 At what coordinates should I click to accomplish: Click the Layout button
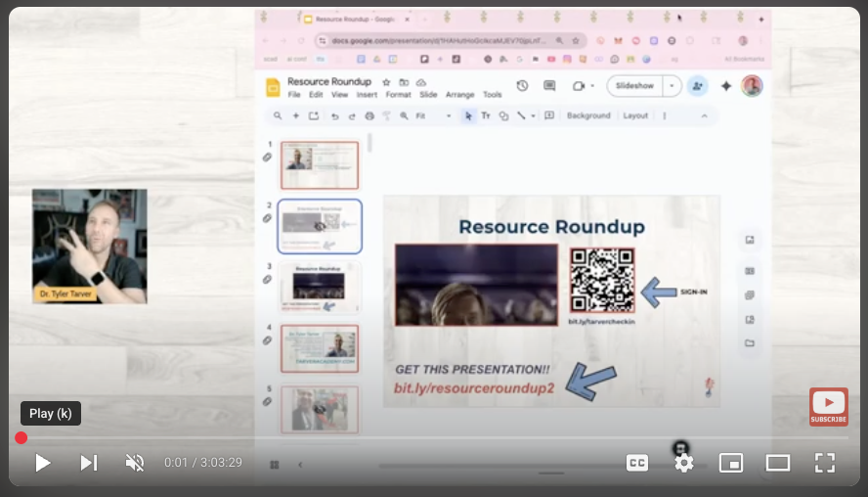pyautogui.click(x=635, y=115)
